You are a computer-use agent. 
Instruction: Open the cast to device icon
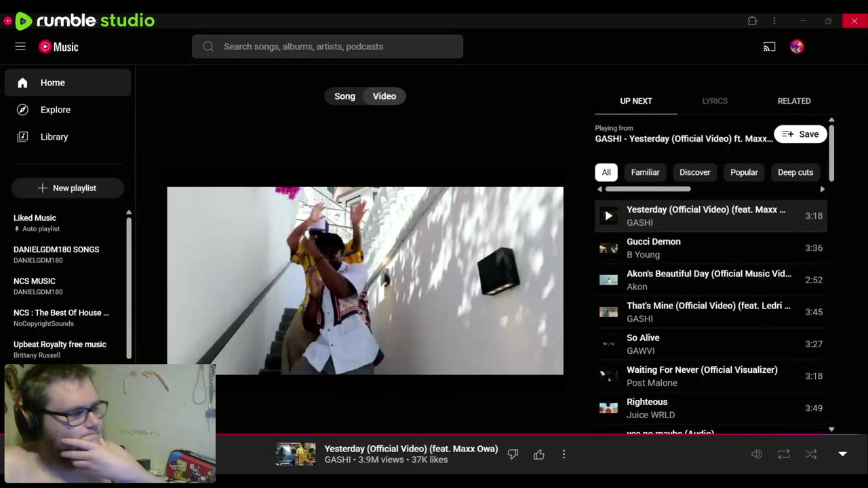[x=769, y=47]
